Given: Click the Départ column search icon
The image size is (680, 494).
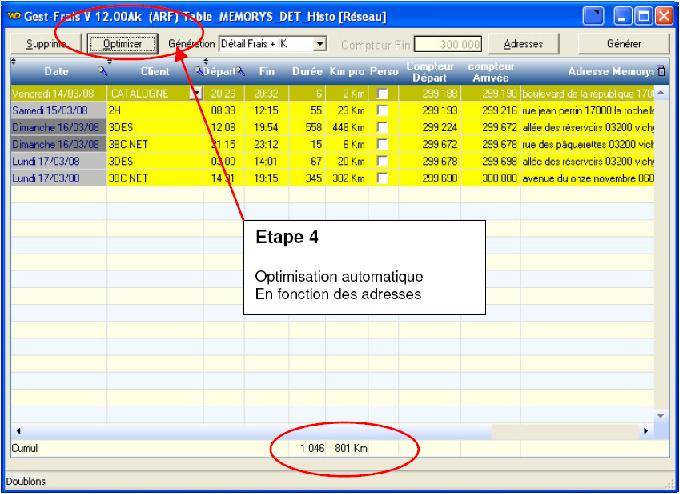Looking at the screenshot, I should [240, 71].
